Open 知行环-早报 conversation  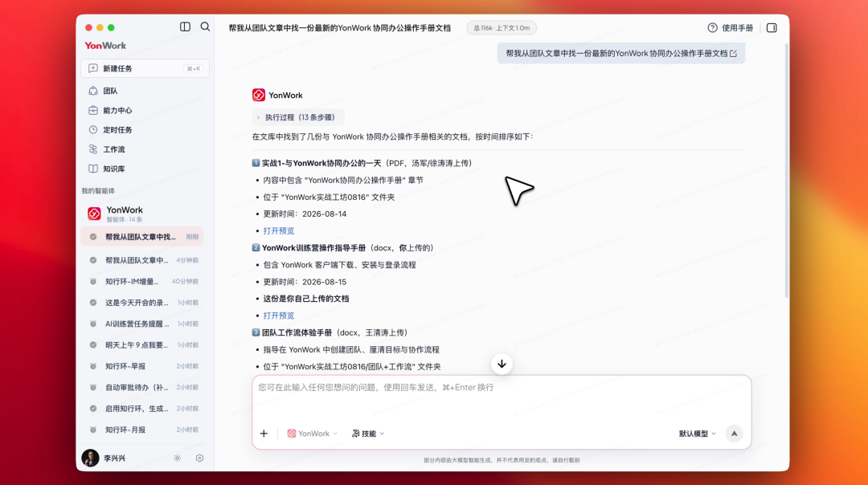coord(143,366)
